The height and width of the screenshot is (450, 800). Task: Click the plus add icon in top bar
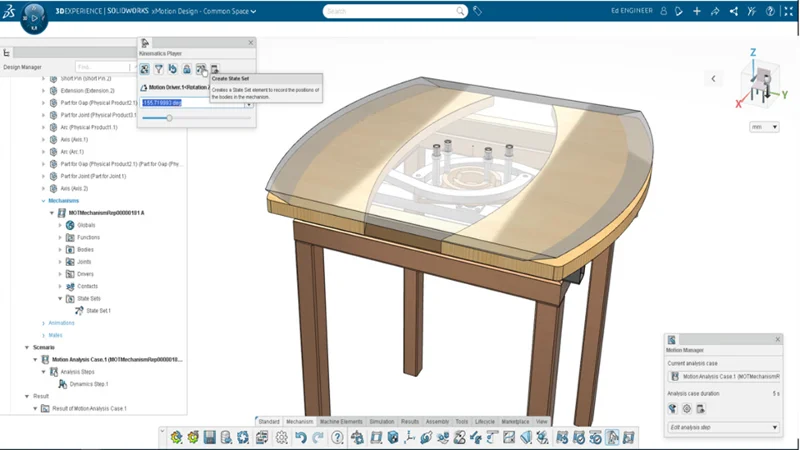coord(697,11)
